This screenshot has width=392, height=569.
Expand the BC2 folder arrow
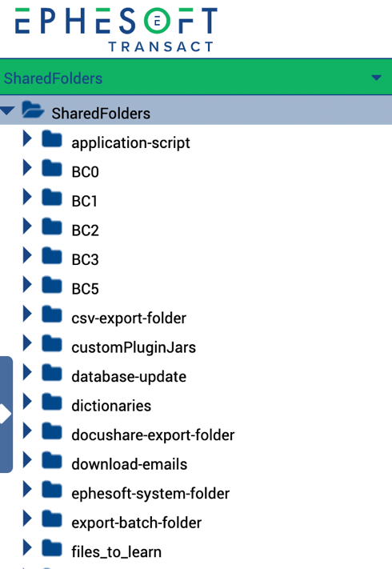(x=27, y=226)
